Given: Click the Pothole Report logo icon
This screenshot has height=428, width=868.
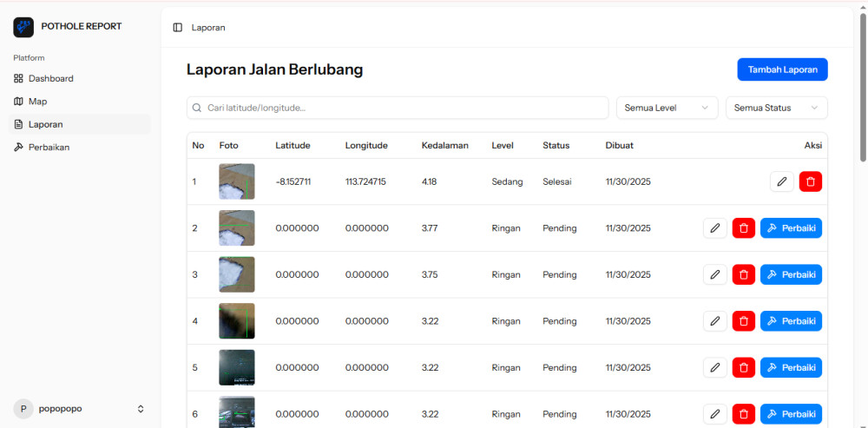Looking at the screenshot, I should click(23, 27).
